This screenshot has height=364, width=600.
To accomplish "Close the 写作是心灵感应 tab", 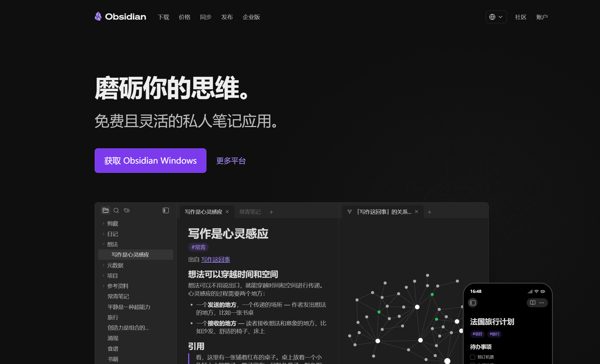I will (227, 212).
